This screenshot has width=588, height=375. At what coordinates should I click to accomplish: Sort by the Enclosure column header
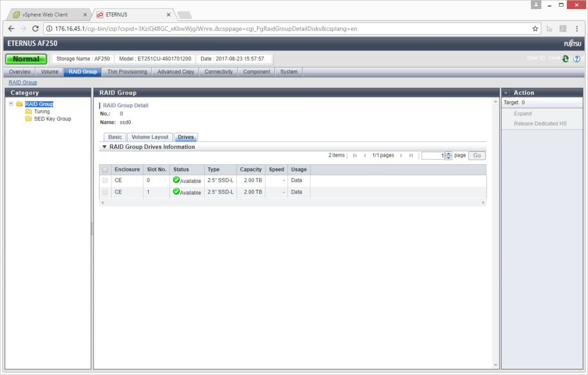tap(127, 169)
